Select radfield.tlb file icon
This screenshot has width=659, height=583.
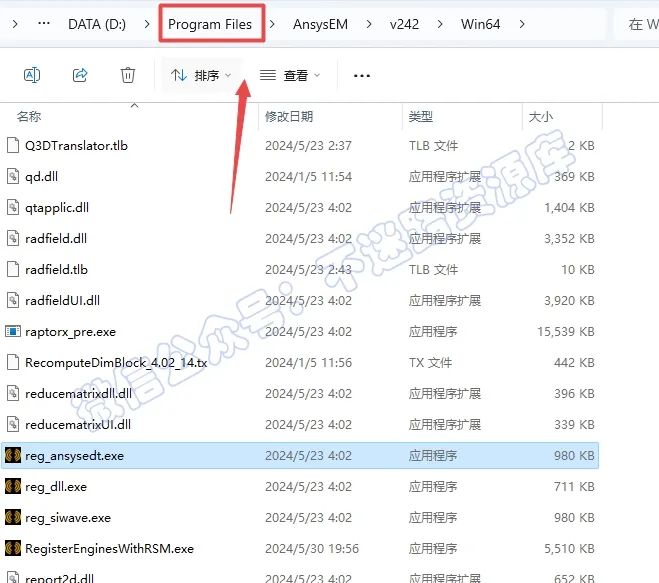(x=13, y=269)
